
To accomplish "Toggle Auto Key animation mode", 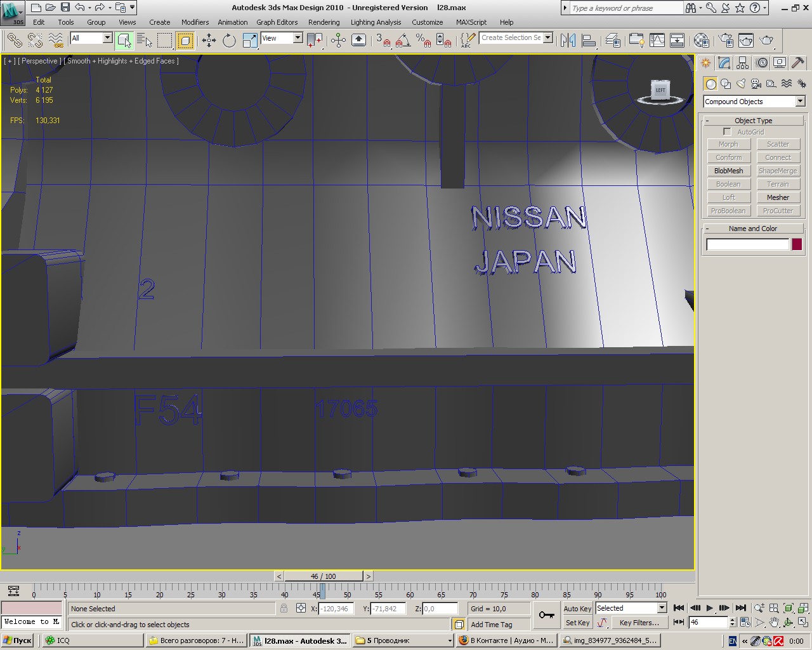I will tap(577, 608).
